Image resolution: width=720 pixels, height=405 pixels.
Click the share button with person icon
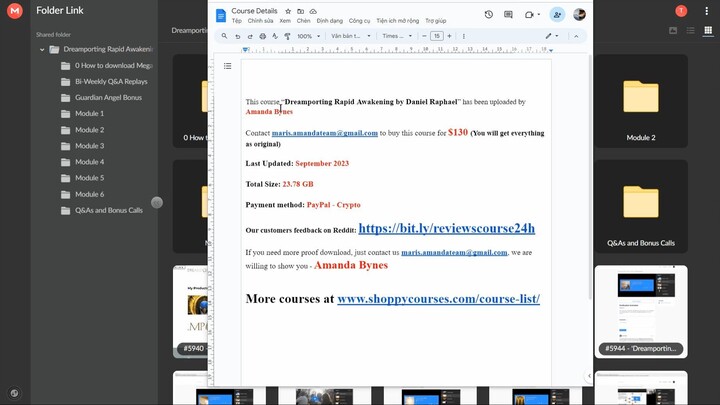click(557, 15)
